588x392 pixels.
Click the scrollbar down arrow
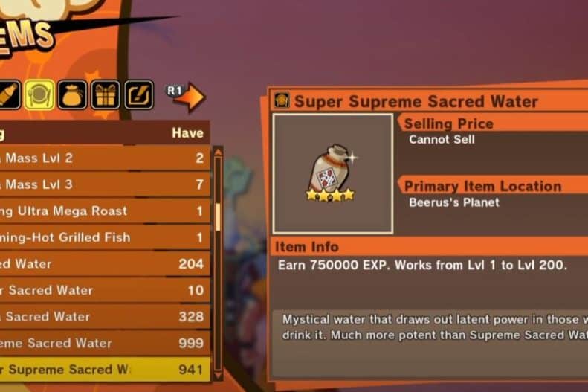pos(218,375)
